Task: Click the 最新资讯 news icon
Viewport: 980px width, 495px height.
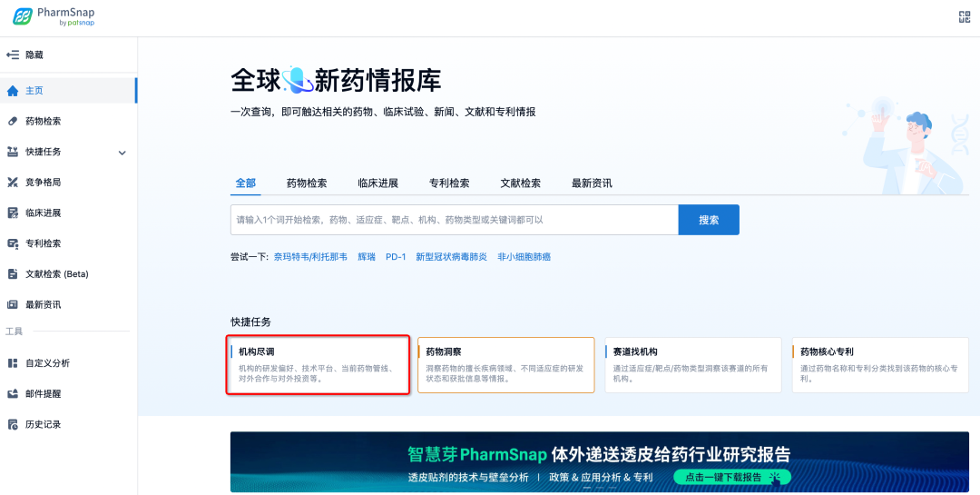Action: coord(13,305)
